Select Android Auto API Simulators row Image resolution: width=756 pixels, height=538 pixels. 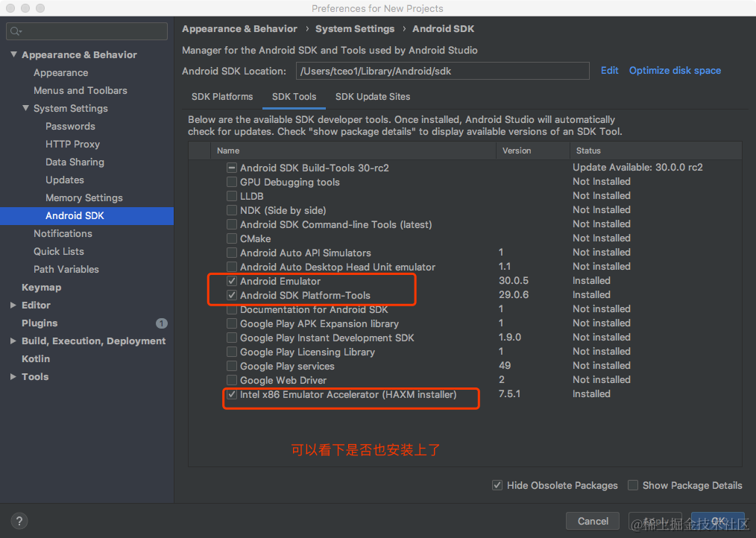[x=464, y=253]
